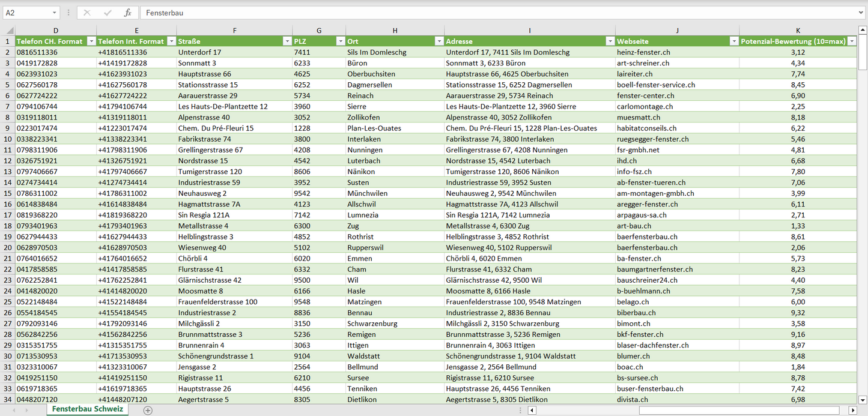Click the Select All corner triangle
The height and width of the screenshot is (416, 868).
(9, 31)
